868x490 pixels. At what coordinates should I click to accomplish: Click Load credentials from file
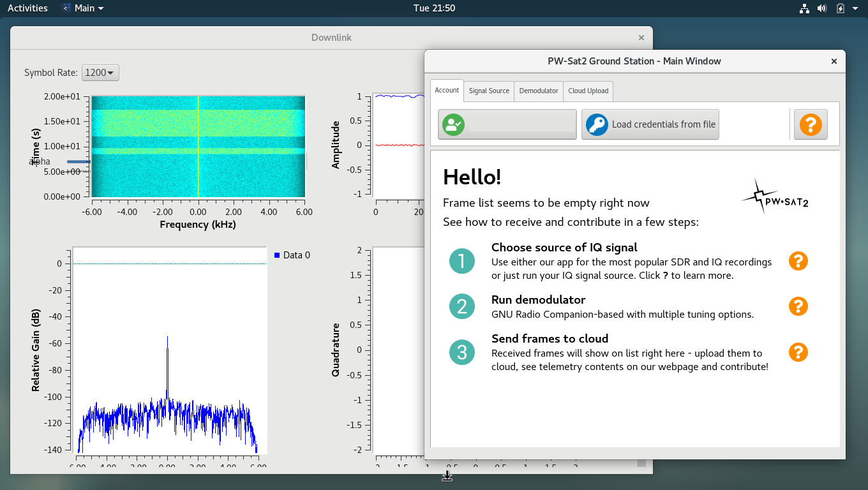coord(650,124)
